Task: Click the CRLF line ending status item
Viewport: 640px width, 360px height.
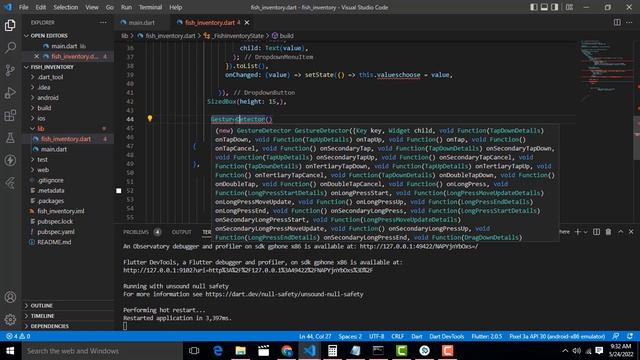Action: coord(398,336)
